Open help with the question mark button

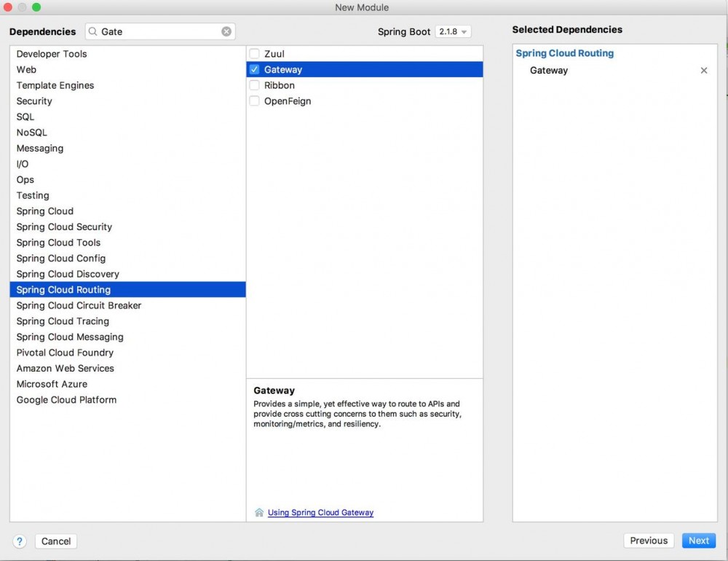pos(20,541)
